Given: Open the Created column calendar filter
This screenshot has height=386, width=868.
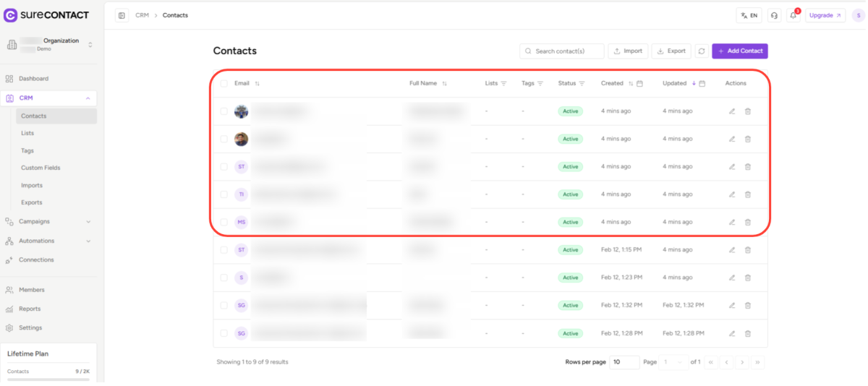Looking at the screenshot, I should tap(640, 84).
